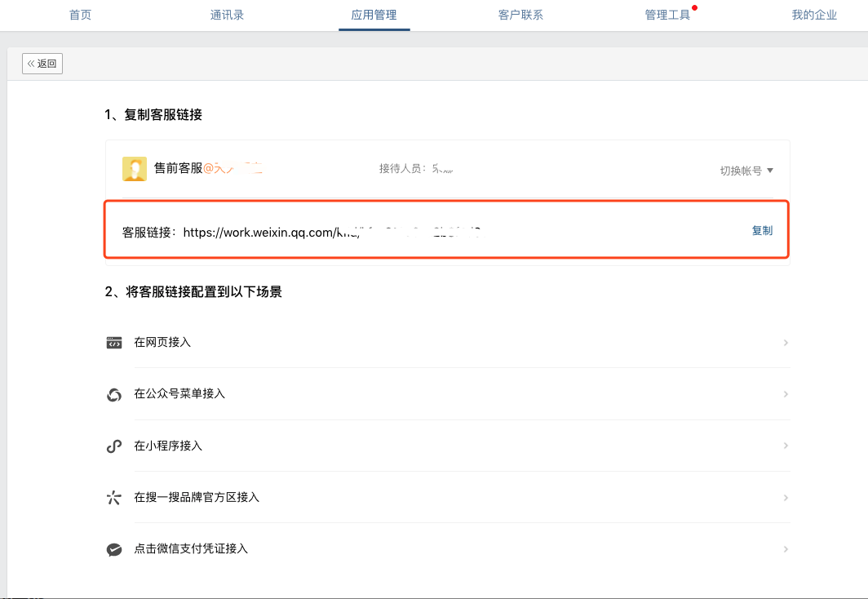Click the double-arrow 返回 back button
The image size is (868, 599).
pyautogui.click(x=42, y=64)
